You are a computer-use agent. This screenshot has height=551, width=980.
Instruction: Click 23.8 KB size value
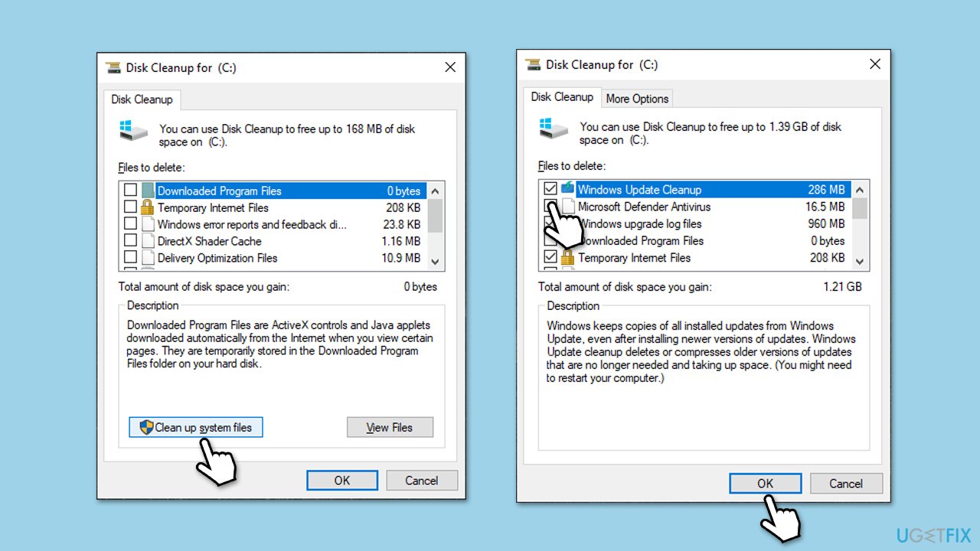point(402,224)
